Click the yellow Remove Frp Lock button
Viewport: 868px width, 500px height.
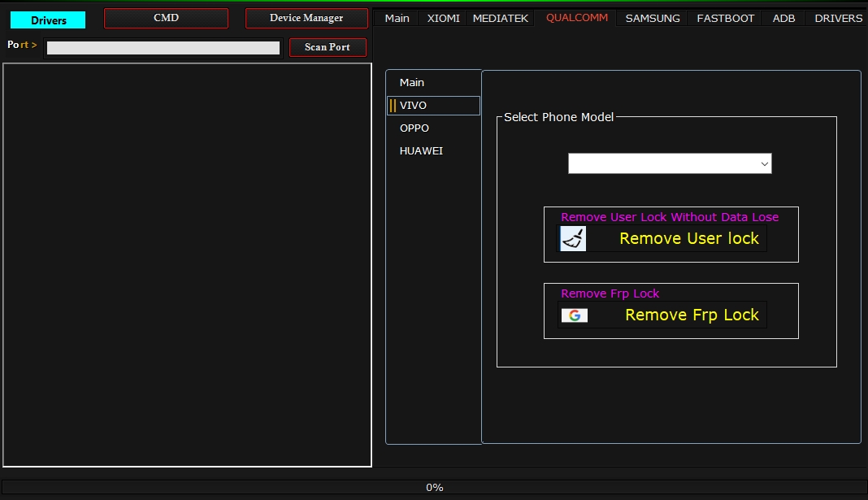tap(662, 315)
